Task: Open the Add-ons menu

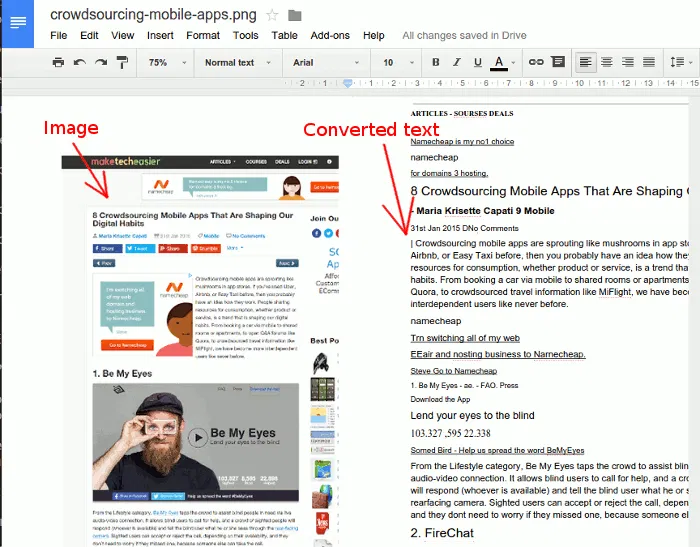Action: pyautogui.click(x=330, y=35)
